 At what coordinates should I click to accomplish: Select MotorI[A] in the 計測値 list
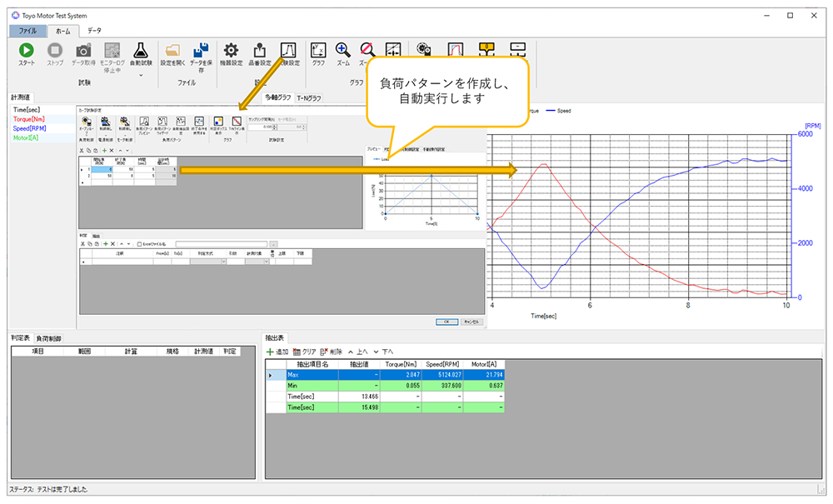(x=26, y=138)
